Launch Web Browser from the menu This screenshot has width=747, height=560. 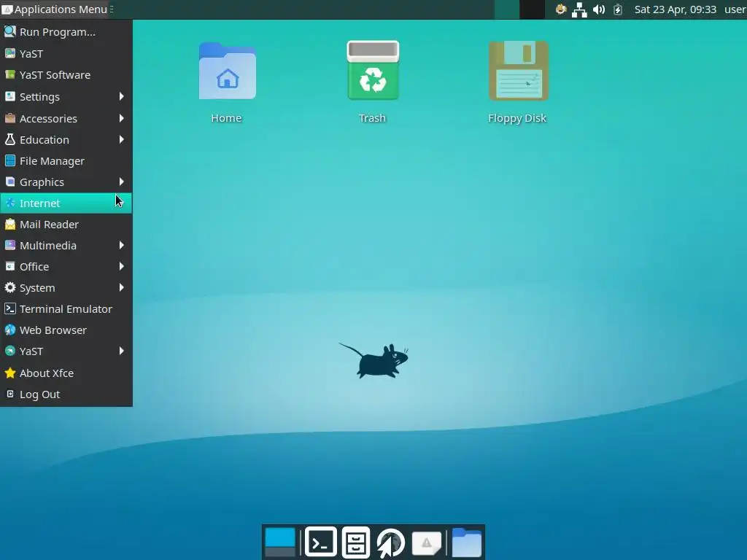point(66,330)
